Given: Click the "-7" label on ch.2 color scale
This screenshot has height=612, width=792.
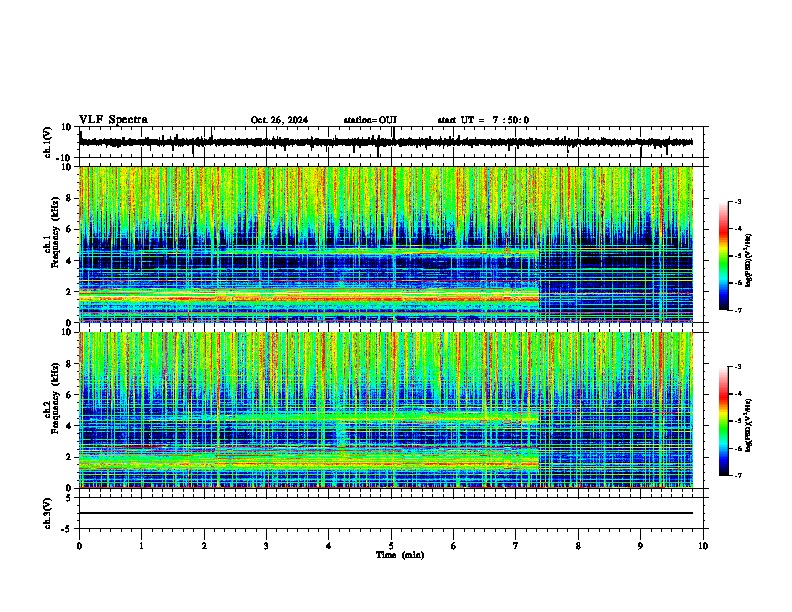Looking at the screenshot, I should tap(737, 475).
